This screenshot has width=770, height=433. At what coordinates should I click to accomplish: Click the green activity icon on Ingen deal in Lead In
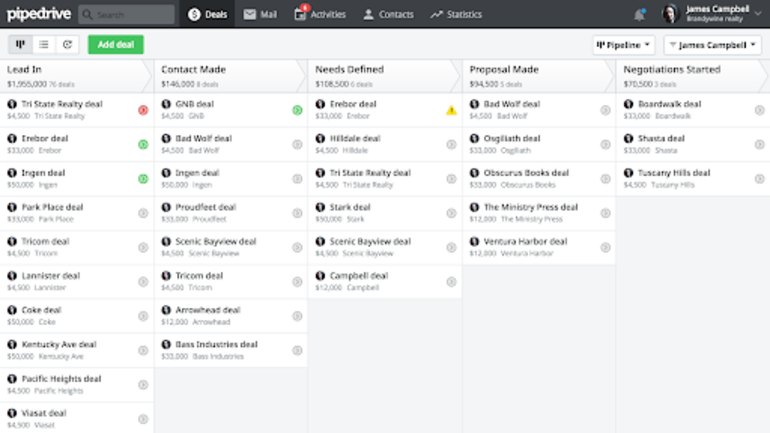tap(143, 179)
